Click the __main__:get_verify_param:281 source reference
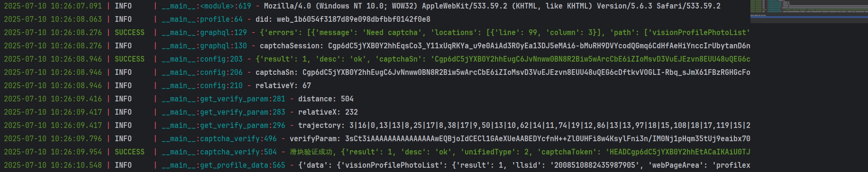The height and width of the screenshot is (172, 868). click(223, 99)
